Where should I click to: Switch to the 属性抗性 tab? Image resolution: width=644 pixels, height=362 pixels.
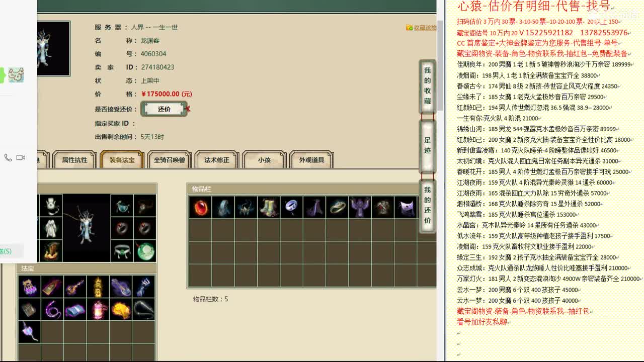pyautogui.click(x=74, y=160)
